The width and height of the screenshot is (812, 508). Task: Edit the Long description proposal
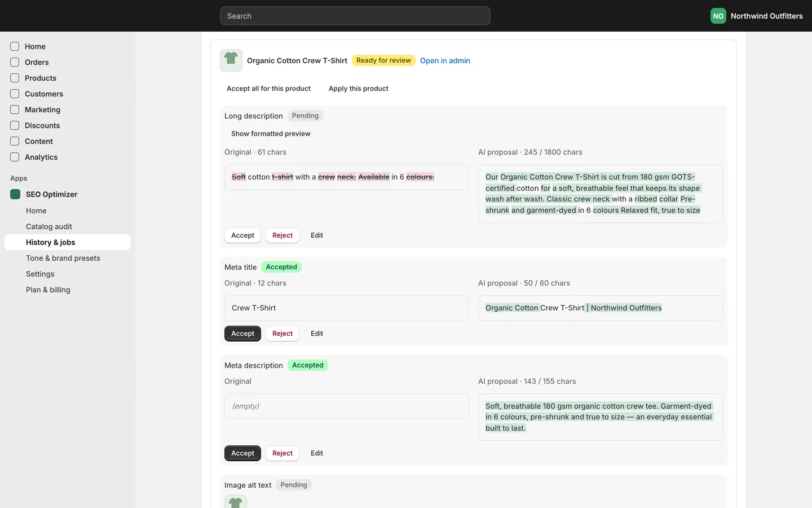[x=317, y=235]
